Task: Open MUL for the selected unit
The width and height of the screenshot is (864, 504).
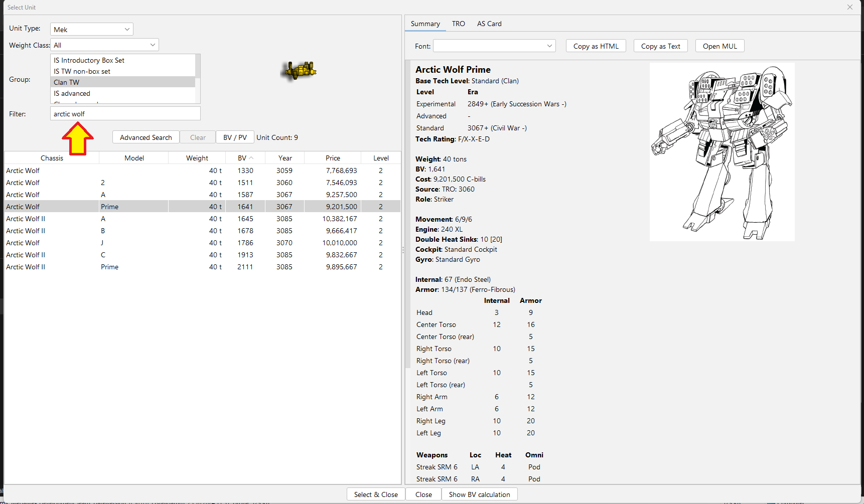Action: 719,46
